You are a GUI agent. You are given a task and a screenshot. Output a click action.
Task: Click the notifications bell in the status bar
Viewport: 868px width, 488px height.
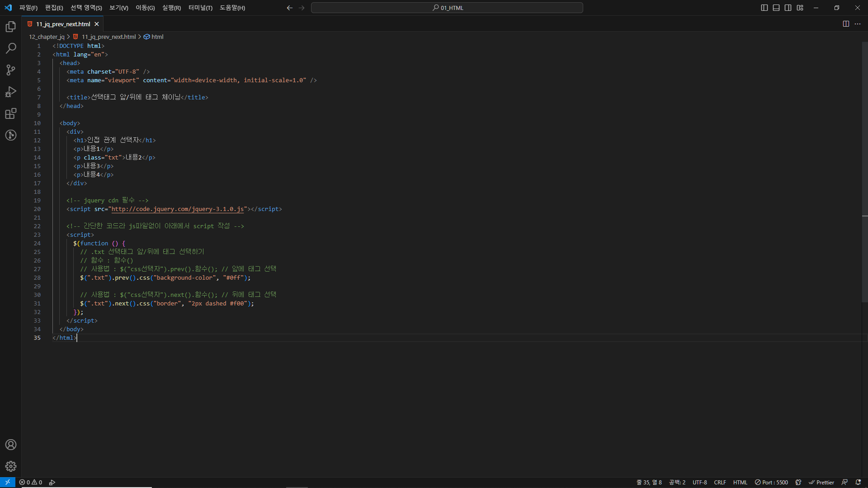[858, 482]
